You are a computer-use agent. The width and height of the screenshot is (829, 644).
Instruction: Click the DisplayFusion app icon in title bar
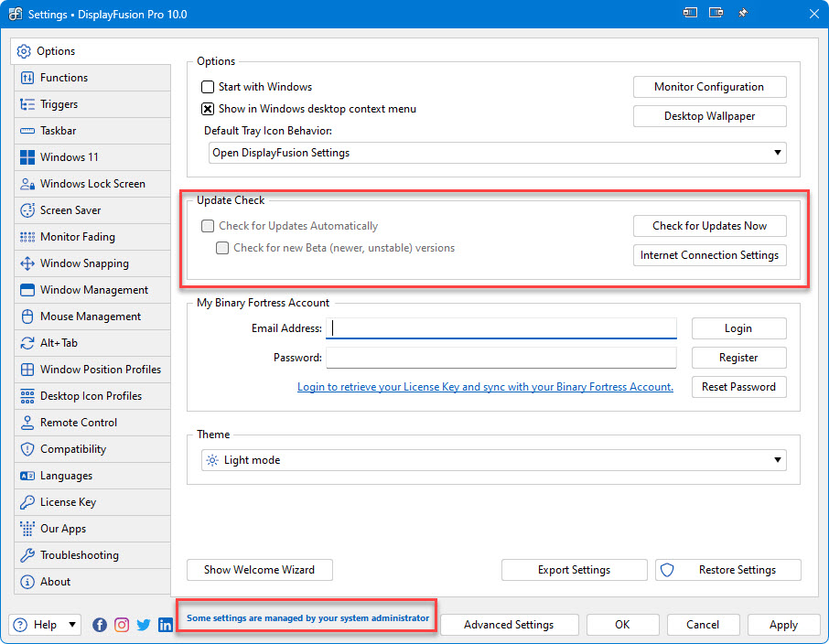(x=16, y=14)
